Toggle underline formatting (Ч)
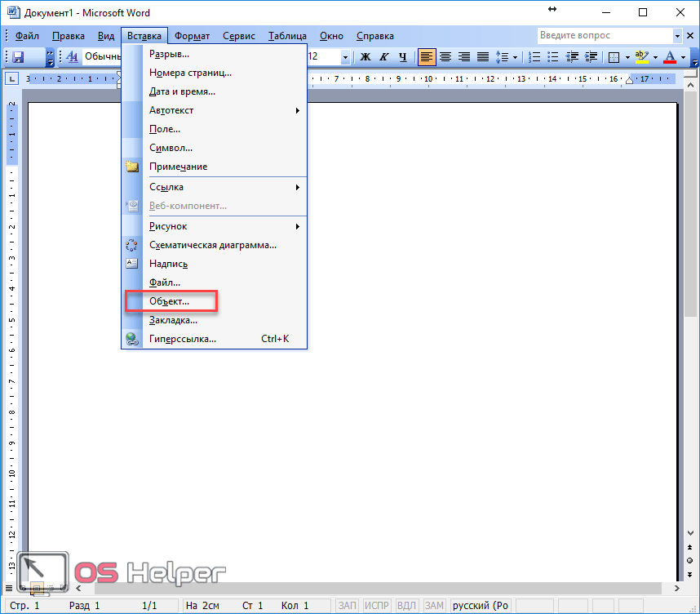Viewport: 700px width, 614px height. pyautogui.click(x=401, y=57)
